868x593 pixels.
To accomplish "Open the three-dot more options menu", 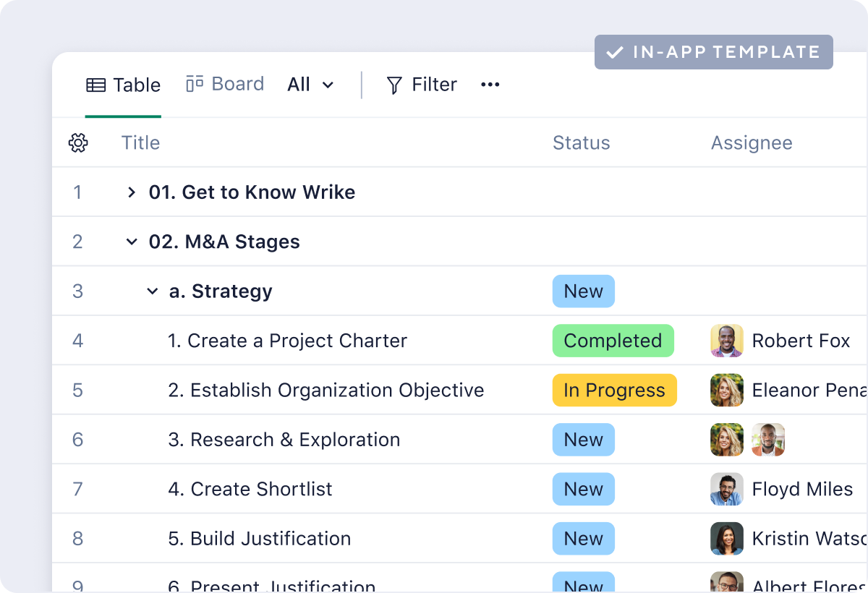I will coord(490,85).
